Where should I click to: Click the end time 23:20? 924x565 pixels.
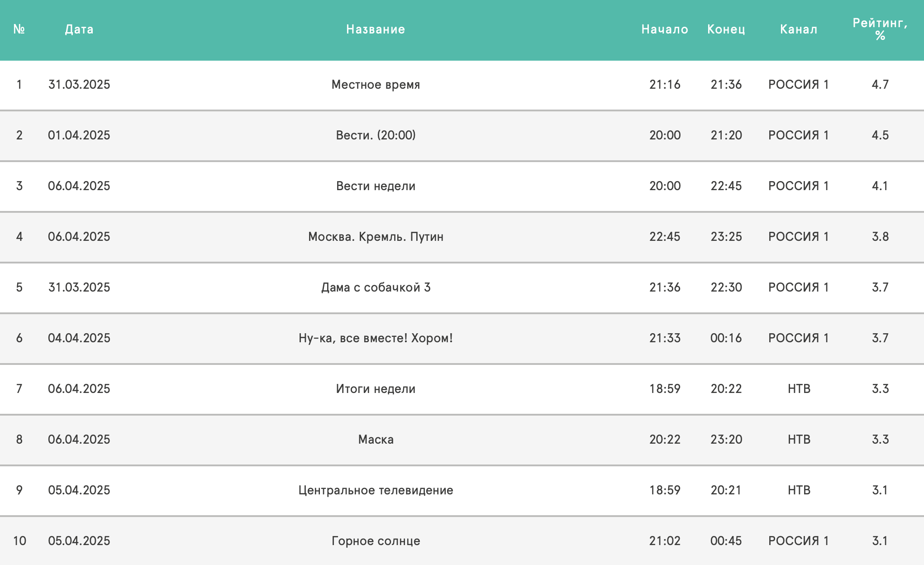tap(726, 440)
